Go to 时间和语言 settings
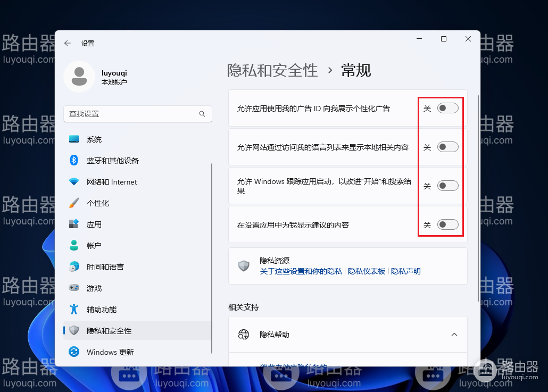This screenshot has width=548, height=392. [137, 267]
